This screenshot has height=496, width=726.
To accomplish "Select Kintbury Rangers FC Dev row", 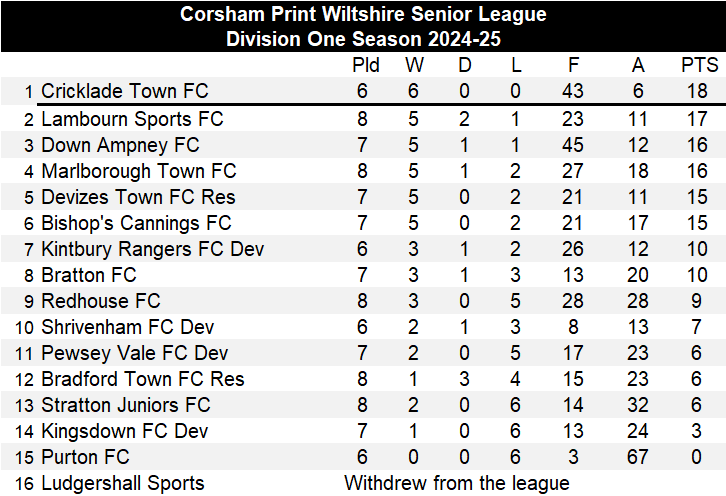I will (x=152, y=249).
